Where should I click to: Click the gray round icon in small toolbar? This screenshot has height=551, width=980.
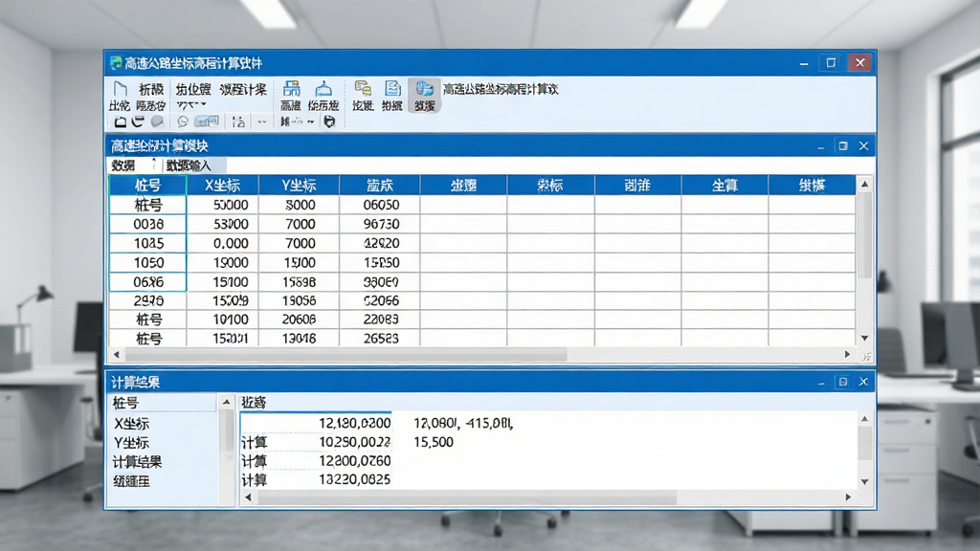pos(157,121)
